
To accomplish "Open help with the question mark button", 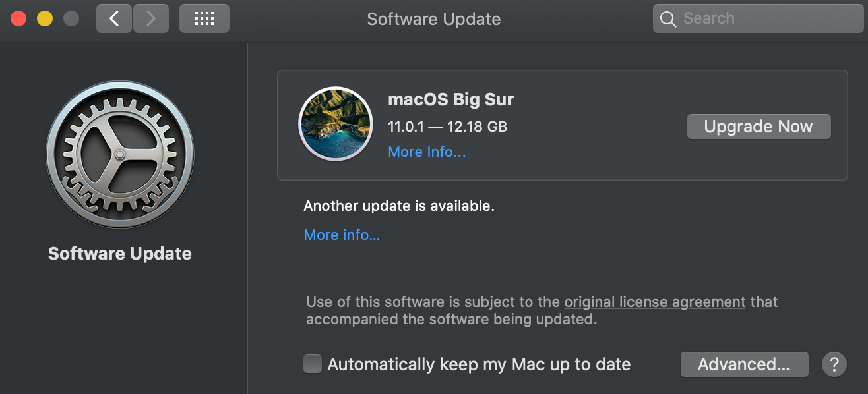I will tap(834, 364).
